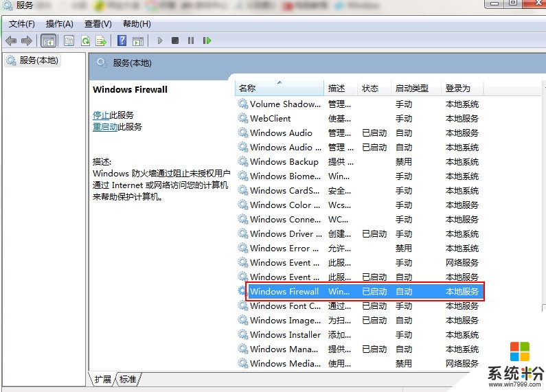Select the Windows Mana... service row

359,349
